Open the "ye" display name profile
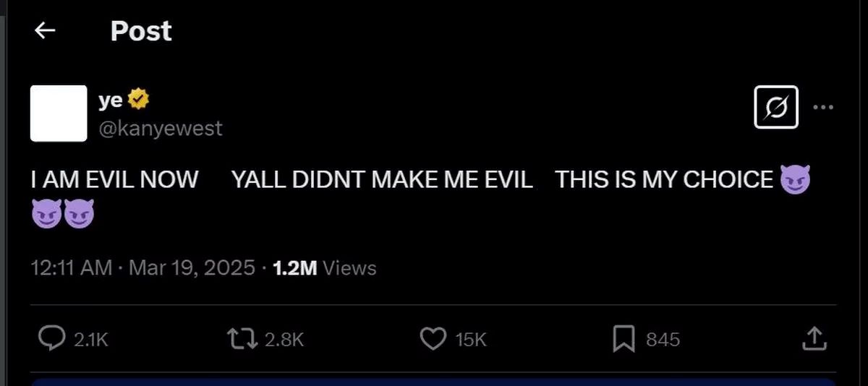Screen dimensions: 868x386 (111, 101)
